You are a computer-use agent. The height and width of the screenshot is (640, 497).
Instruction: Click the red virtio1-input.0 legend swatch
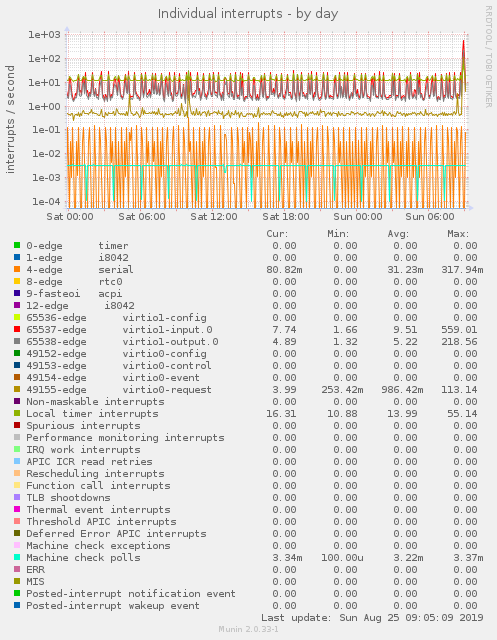point(17,329)
